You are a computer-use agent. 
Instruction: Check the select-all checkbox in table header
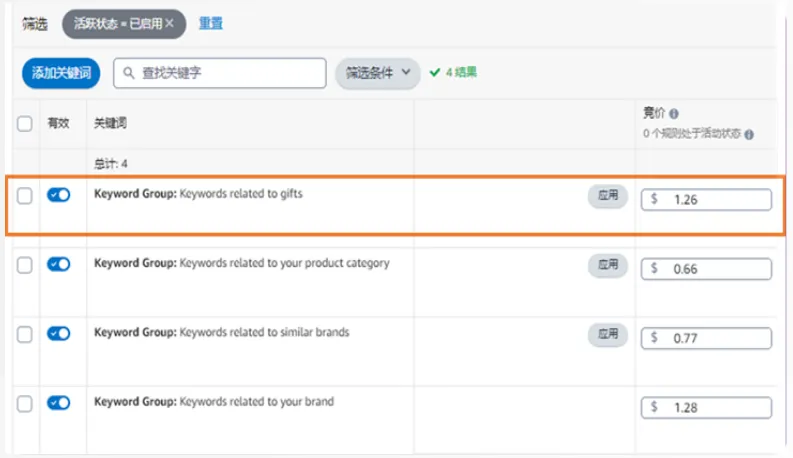(25, 124)
